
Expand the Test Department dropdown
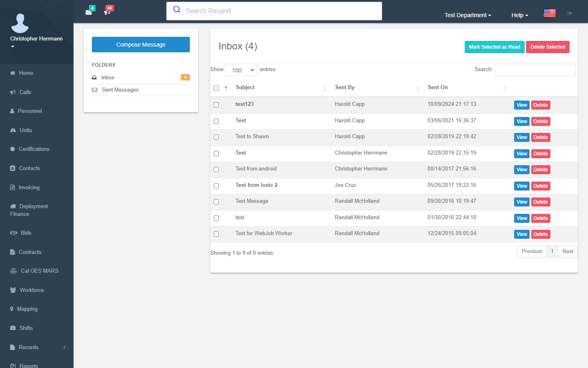[468, 15]
